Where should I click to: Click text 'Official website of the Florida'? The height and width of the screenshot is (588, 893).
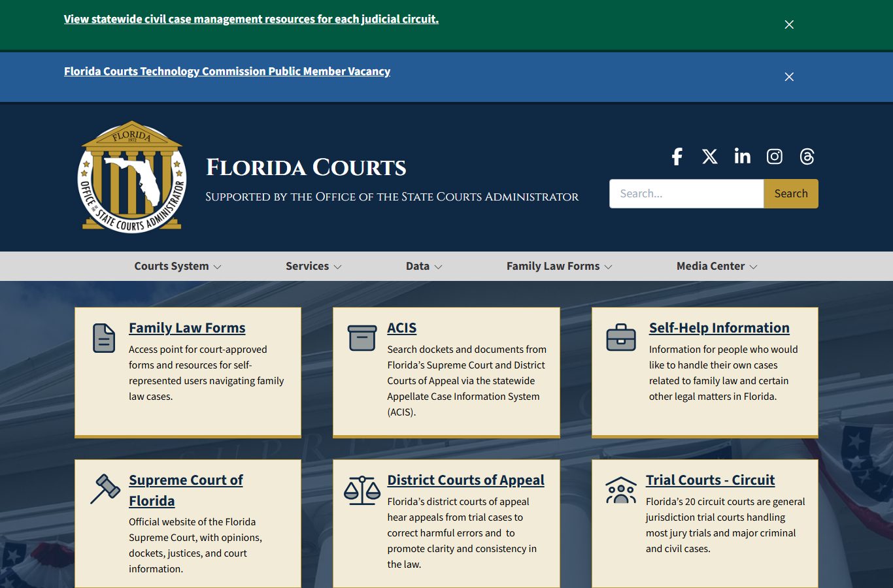click(x=192, y=522)
